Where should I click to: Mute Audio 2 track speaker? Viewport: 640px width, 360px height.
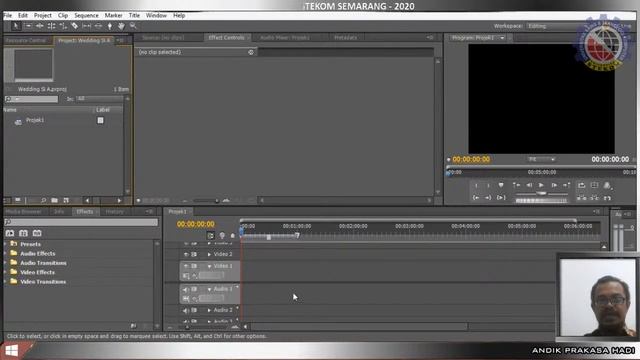[x=186, y=310]
